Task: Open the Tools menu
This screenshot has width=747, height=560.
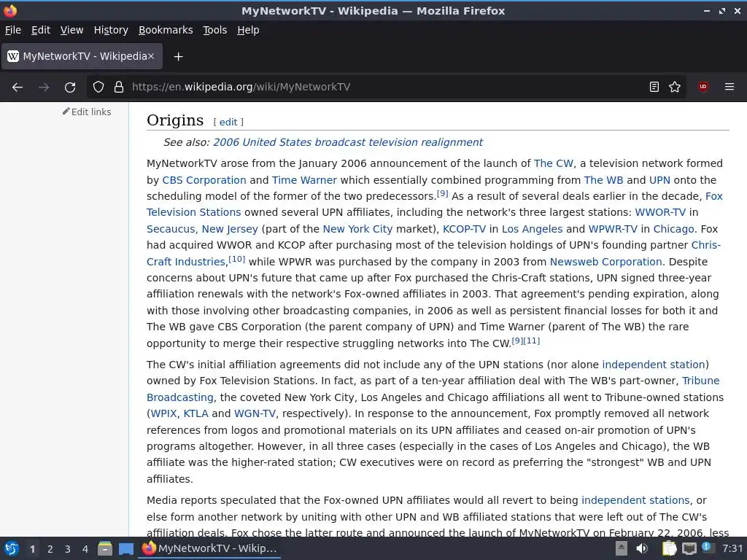Action: (215, 30)
